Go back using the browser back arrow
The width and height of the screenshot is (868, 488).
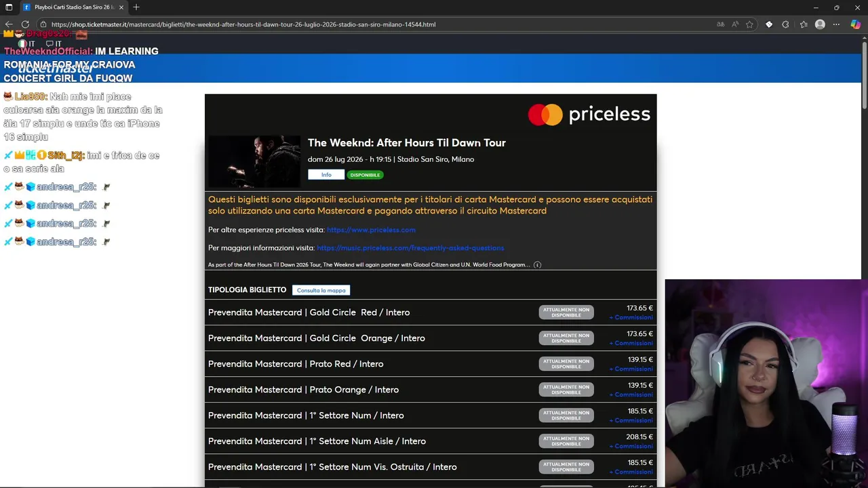click(x=9, y=24)
